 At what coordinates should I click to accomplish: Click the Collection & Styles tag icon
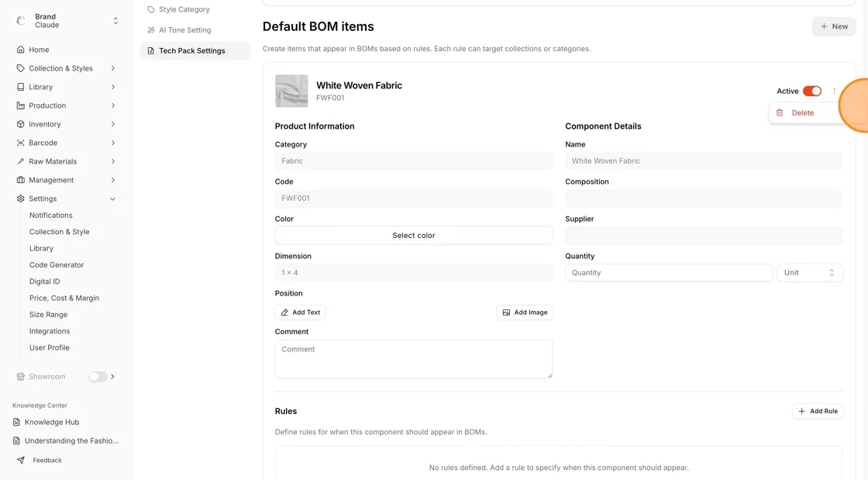pos(20,68)
